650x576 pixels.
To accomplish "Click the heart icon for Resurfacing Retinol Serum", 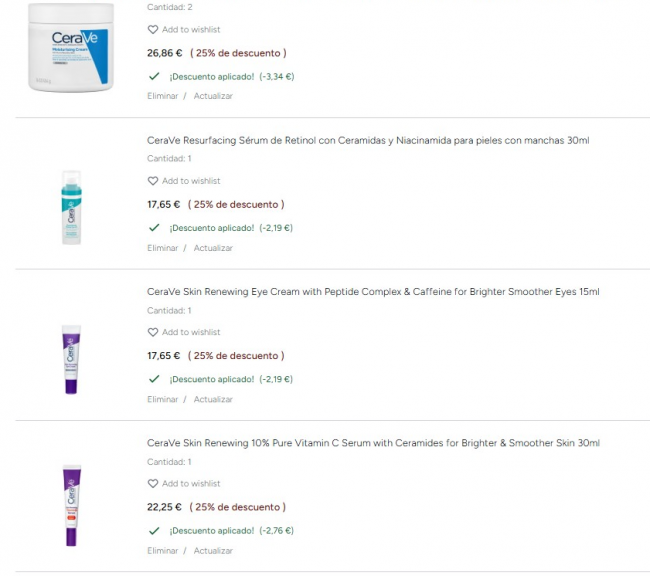I will coord(153,181).
